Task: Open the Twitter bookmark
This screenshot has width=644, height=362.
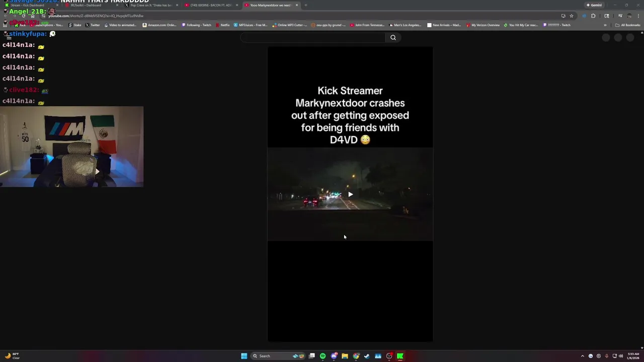Action: pos(93,25)
